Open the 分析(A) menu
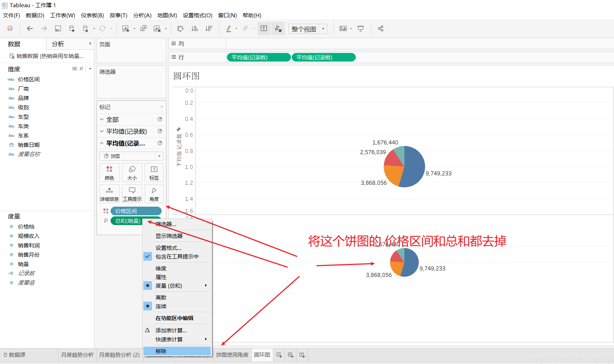Image resolution: width=614 pixels, height=364 pixels. click(x=142, y=15)
